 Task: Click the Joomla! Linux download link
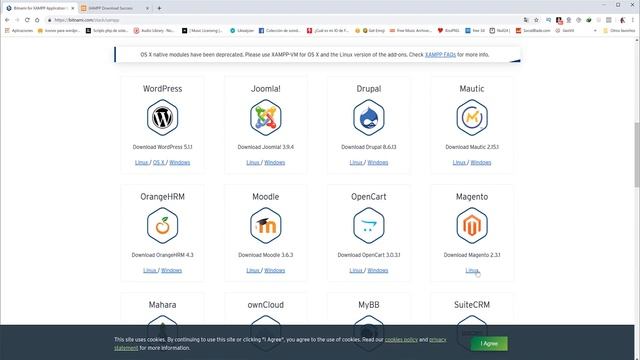pyautogui.click(x=253, y=162)
